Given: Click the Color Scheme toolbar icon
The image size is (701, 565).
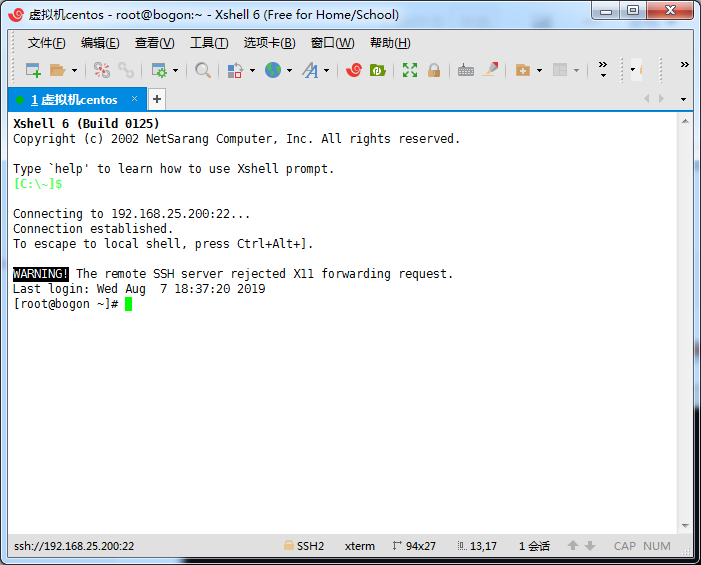Looking at the screenshot, I should pyautogui.click(x=235, y=70).
